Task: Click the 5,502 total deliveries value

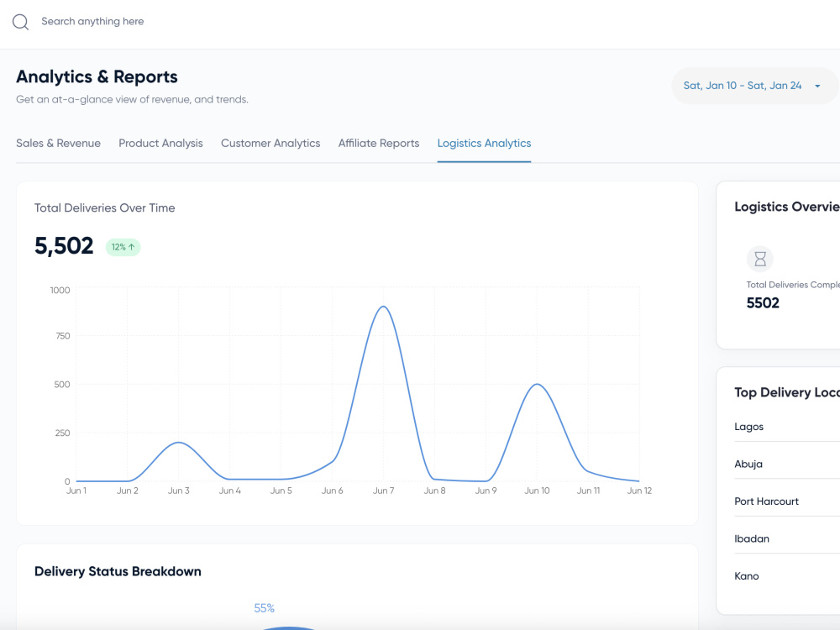Action: 64,246
